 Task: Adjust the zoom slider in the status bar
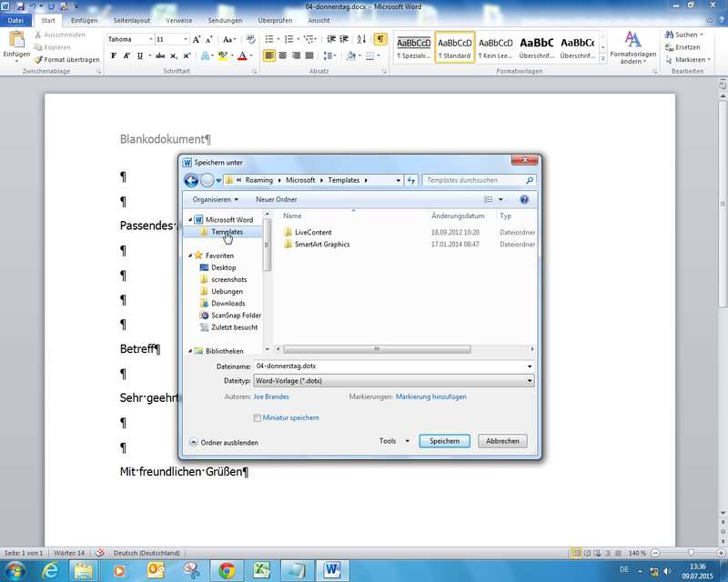pos(691,553)
